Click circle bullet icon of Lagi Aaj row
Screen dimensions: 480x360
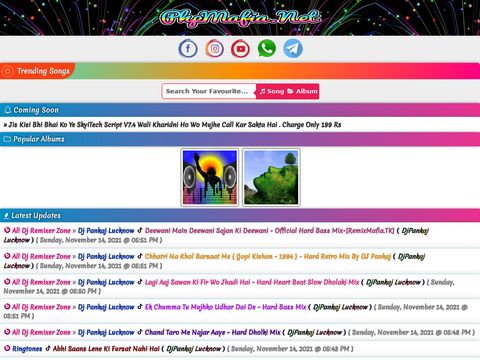pos(7,282)
